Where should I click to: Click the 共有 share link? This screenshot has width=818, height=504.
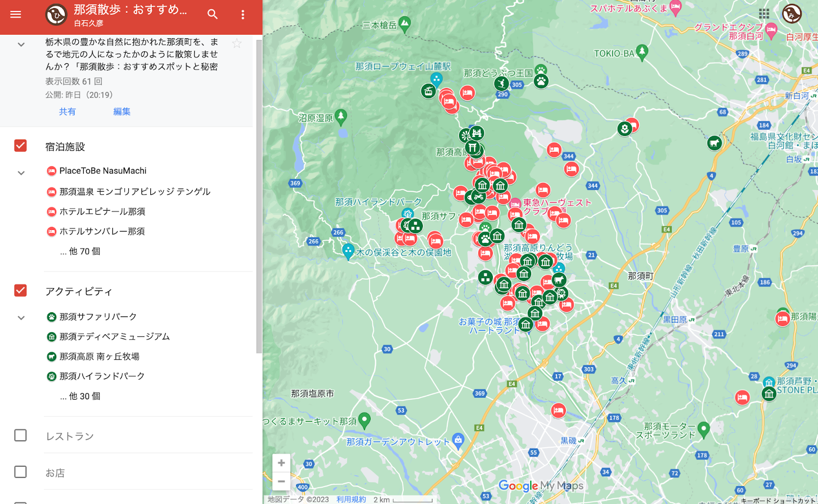click(67, 111)
